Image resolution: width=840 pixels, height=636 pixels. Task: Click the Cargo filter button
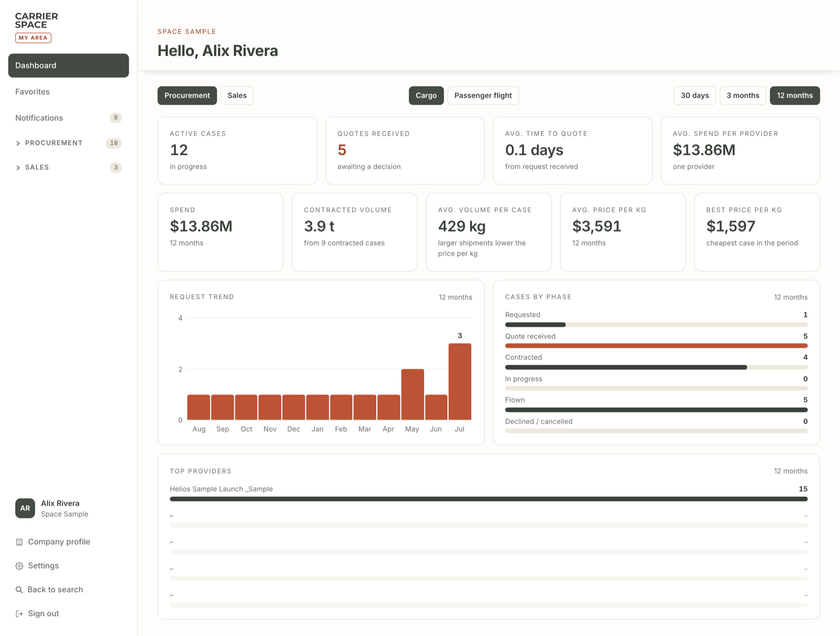tap(426, 96)
